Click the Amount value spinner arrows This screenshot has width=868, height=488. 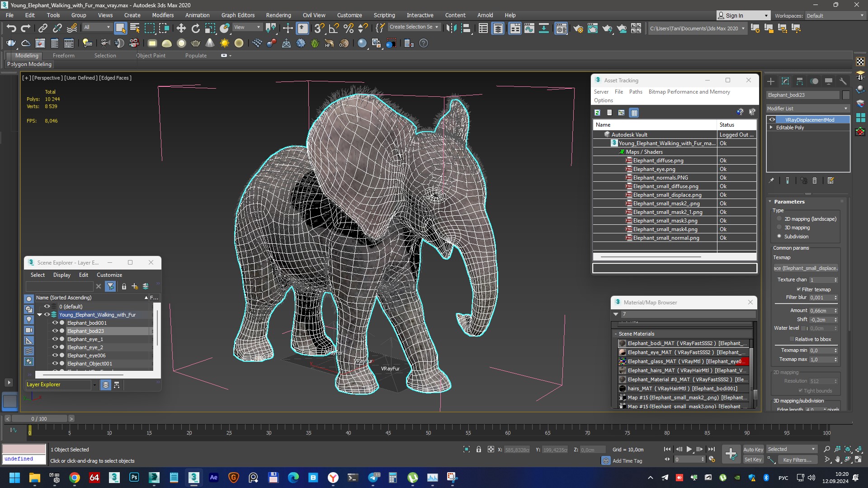tap(835, 311)
